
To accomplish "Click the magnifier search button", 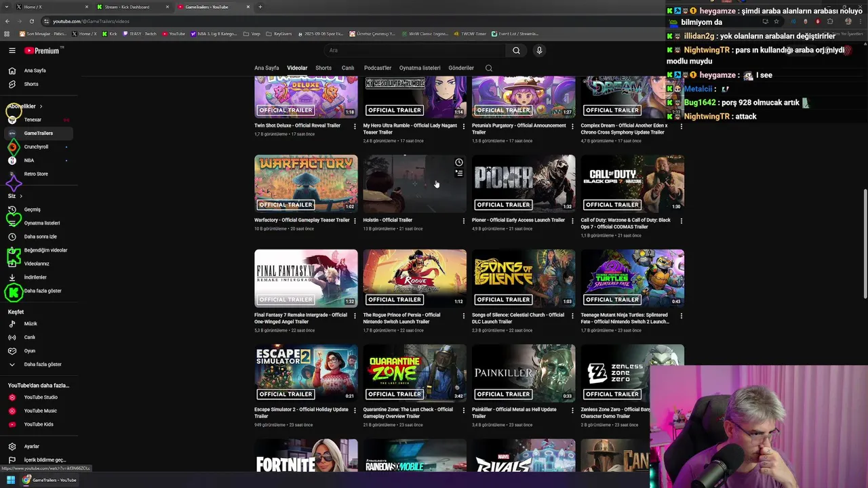I will coord(516,50).
